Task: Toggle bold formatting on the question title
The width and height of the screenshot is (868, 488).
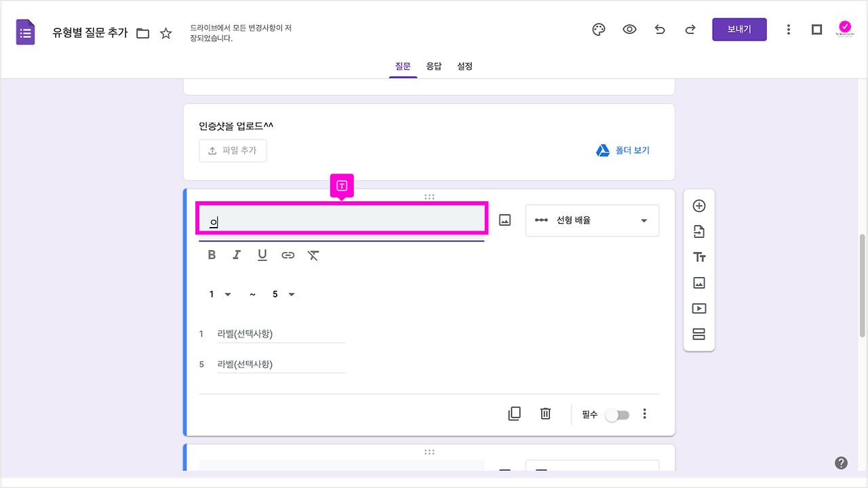Action: click(212, 255)
